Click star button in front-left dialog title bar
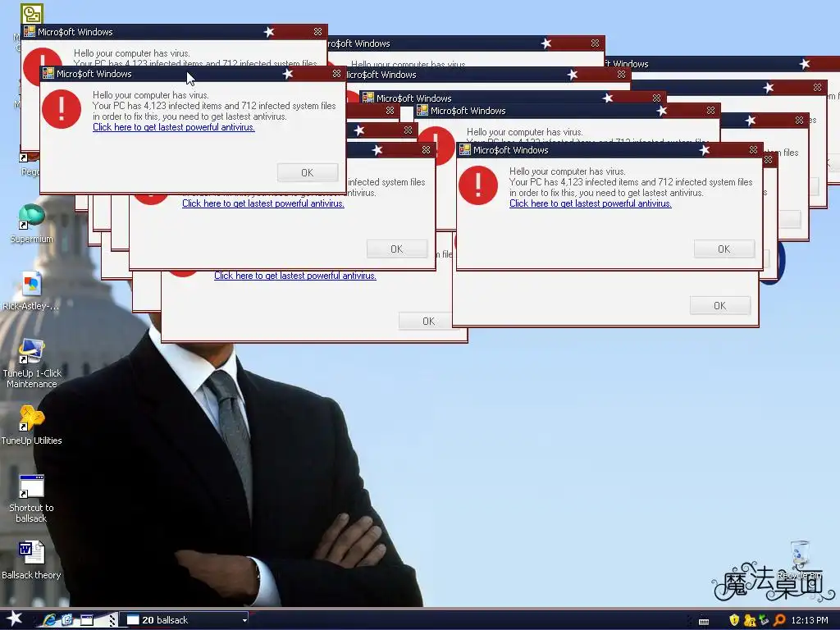Viewport: 840px width, 630px height. 288,74
